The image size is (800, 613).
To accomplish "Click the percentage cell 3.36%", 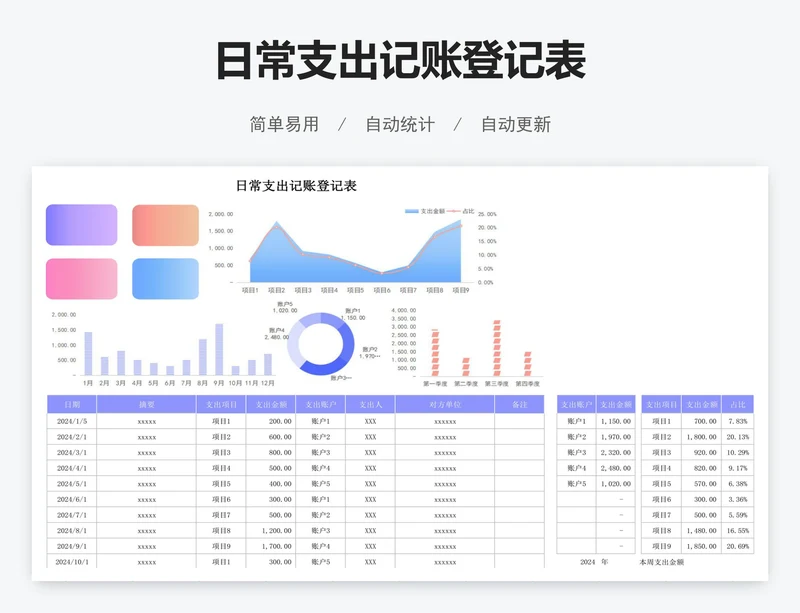I will click(738, 499).
